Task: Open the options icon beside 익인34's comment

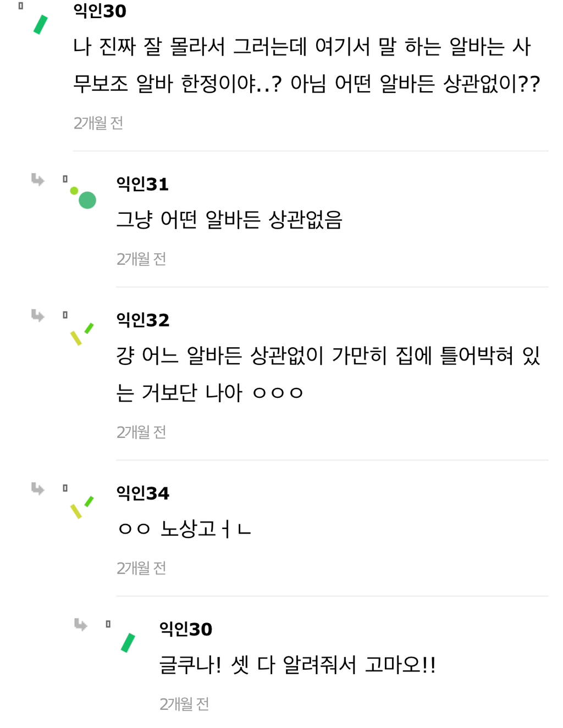Action: 64,487
